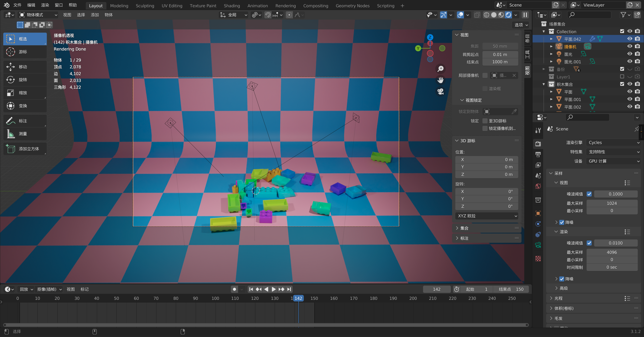Screen dimensions: 644x337
Task: Open the 设备 GPU 计算 dropdown
Action: coord(613,161)
